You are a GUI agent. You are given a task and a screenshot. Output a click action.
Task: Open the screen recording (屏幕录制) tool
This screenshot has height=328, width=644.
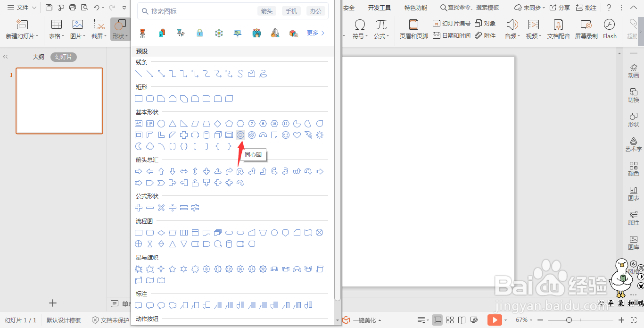coord(586,29)
